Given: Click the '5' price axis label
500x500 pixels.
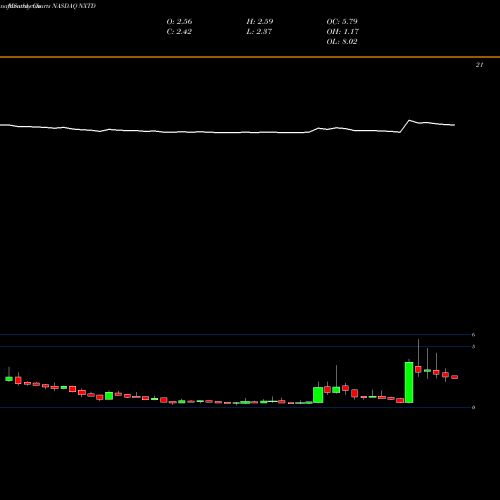Looking at the screenshot, I should (473, 347).
